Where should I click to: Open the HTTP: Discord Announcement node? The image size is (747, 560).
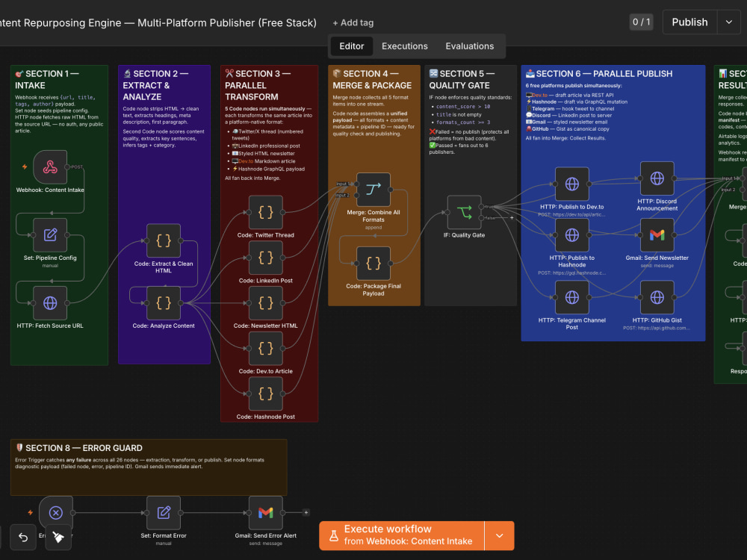point(657,178)
